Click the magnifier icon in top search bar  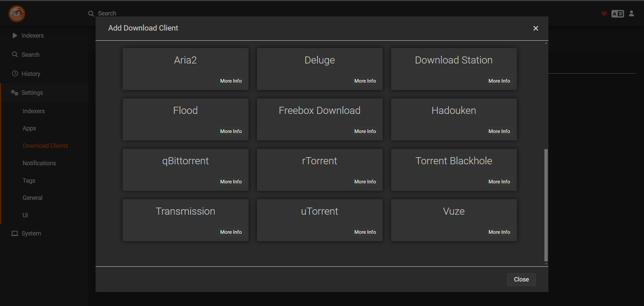coord(91,14)
